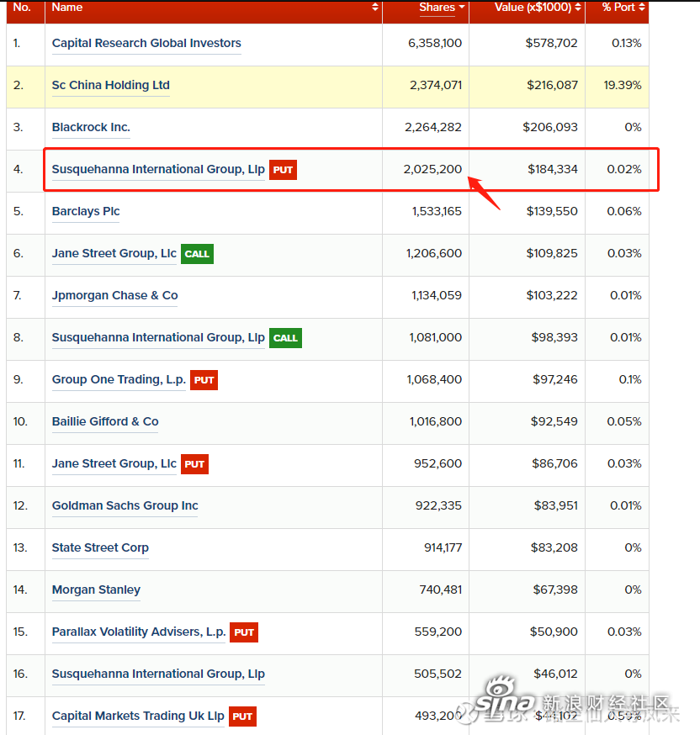Sort by % Port using its arrows

click(641, 7)
